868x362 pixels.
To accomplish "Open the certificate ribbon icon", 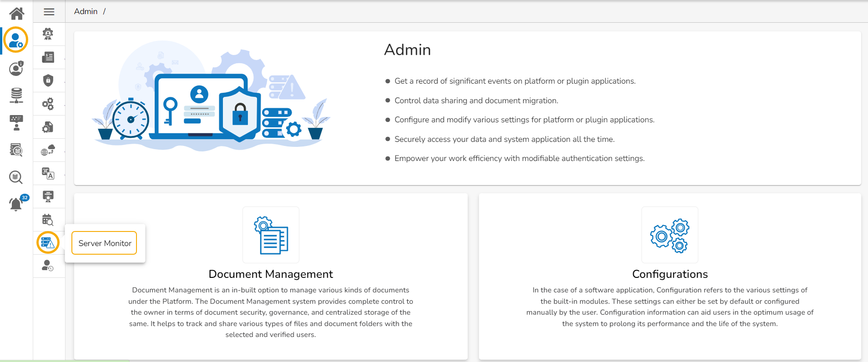I will click(48, 196).
